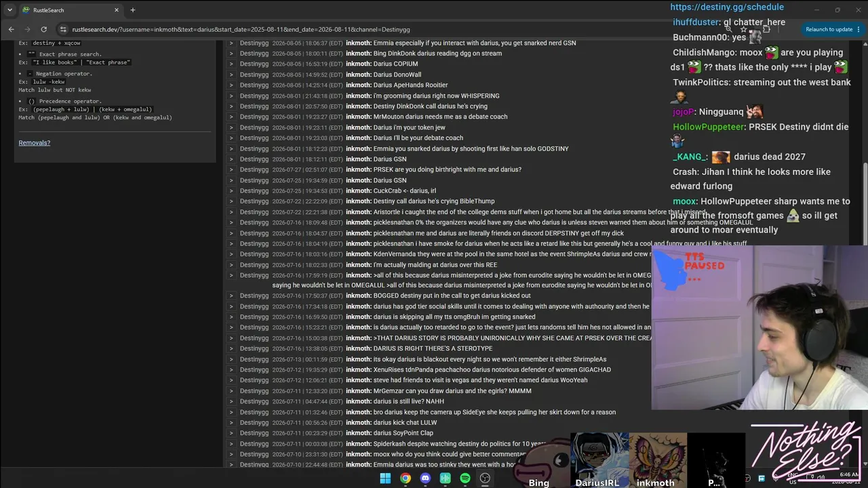Expand the 'grooming darius right now' row
Viewport: 868px width, 488px height.
[231, 96]
